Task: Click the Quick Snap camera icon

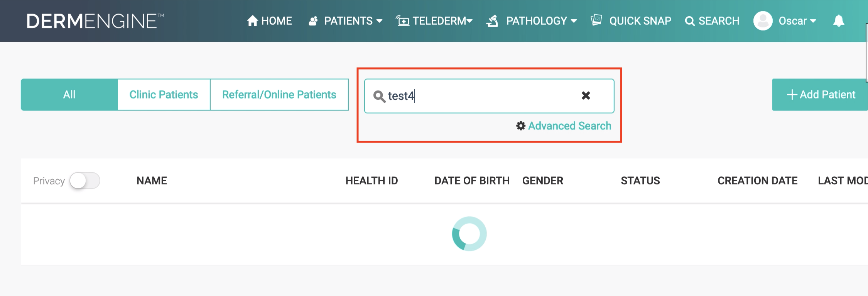Action: pos(596,20)
